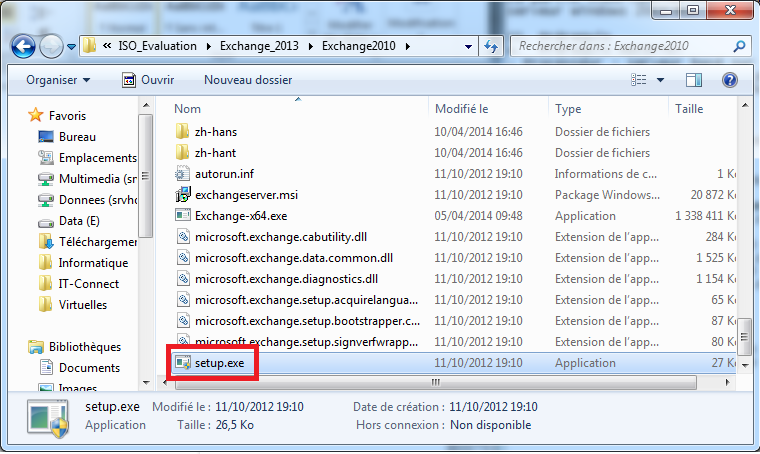
Task: Select microsoft.exchange.setup.bootstrapper.c... file icon
Action: tap(183, 321)
